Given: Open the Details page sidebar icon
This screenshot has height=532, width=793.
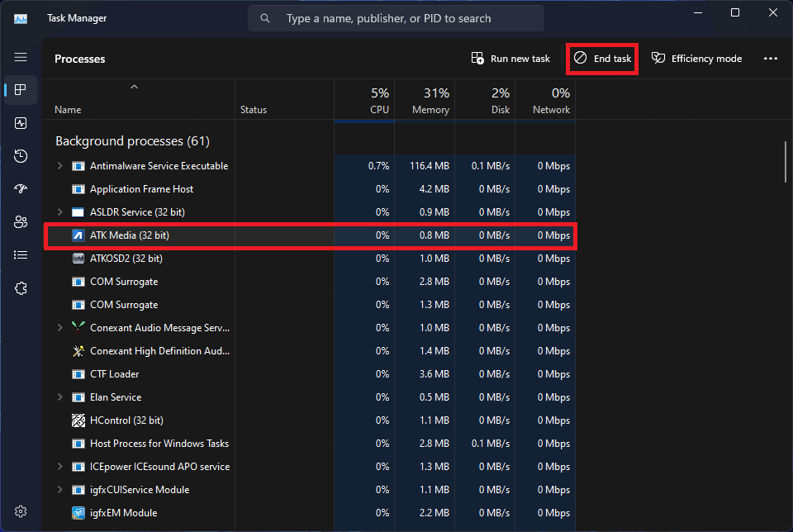Looking at the screenshot, I should coord(21,255).
